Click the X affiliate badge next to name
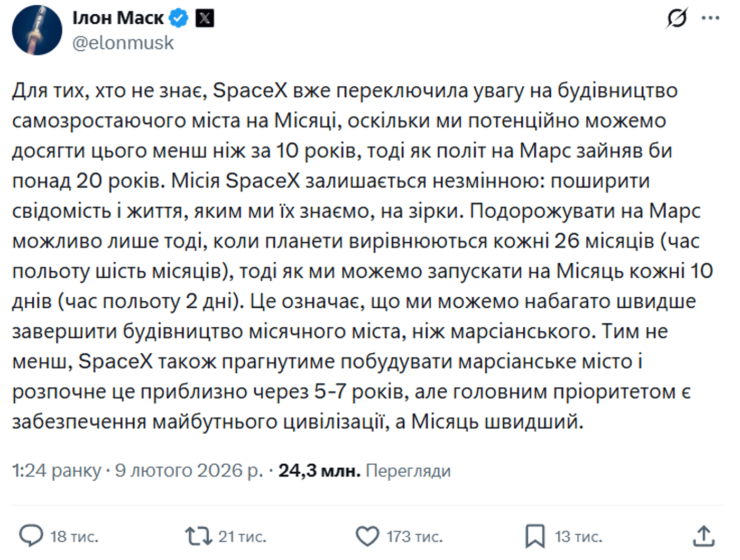This screenshot has height=560, width=740. click(x=205, y=17)
